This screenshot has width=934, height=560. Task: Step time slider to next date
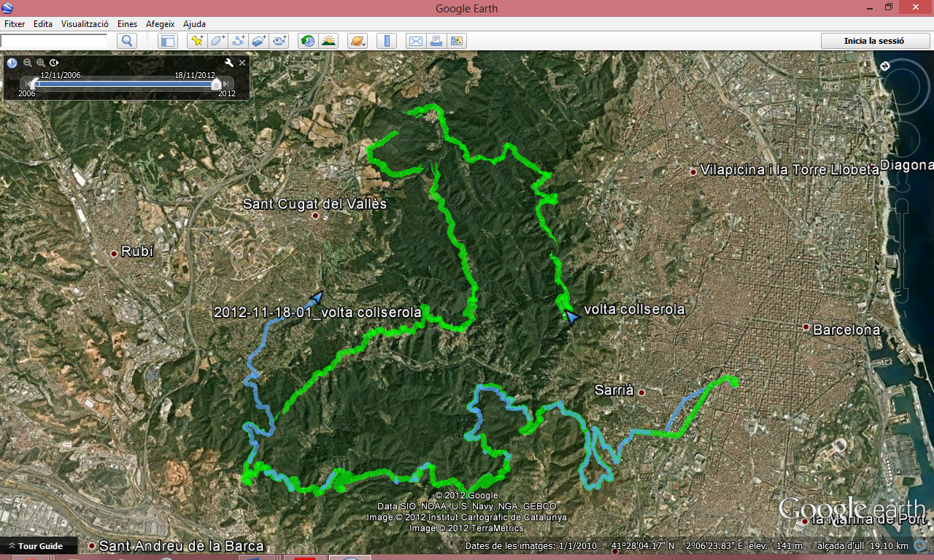click(227, 84)
